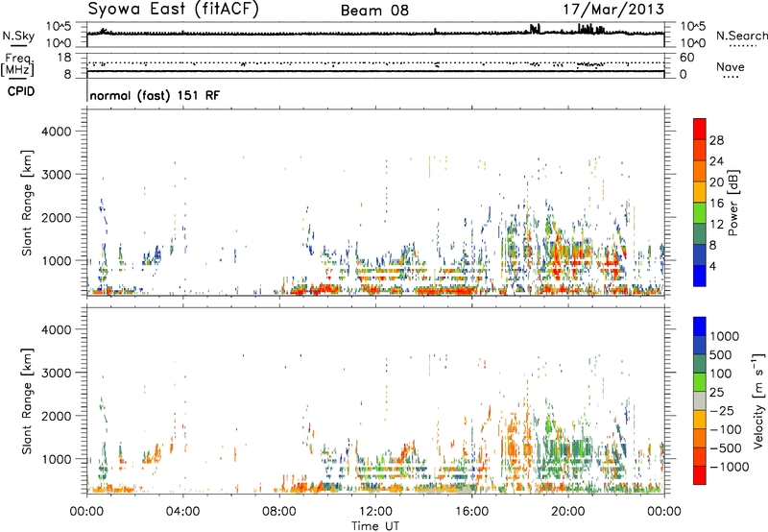Click the '04:00' time axis tick label
This screenshot has height=532, width=768.
pyautogui.click(x=182, y=512)
